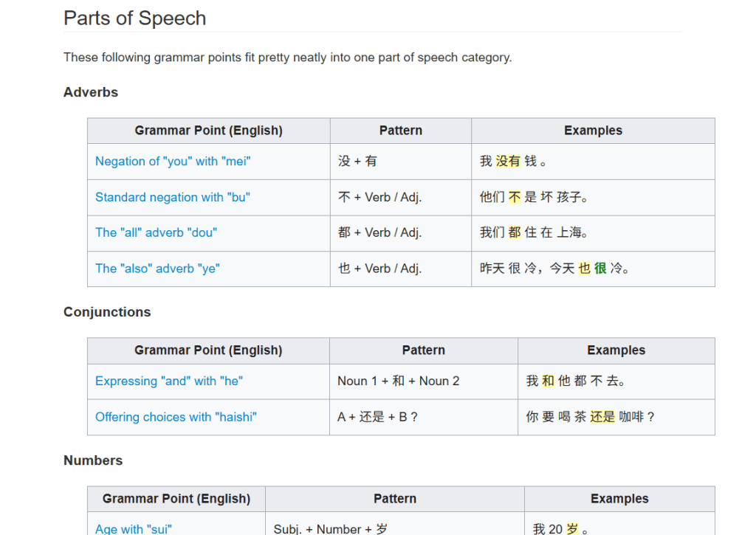Click the intro sentence about grammar points
Screen dimensions: 756x535
click(x=287, y=58)
